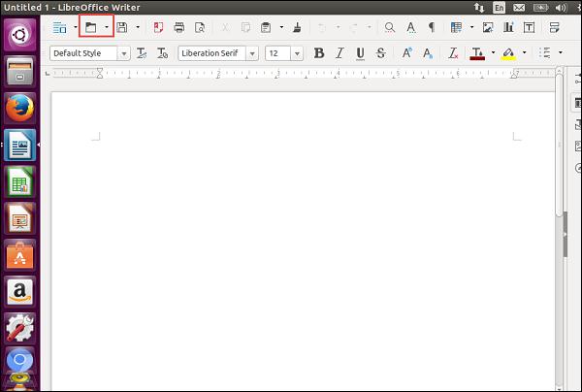Insert a chart from toolbar
The width and height of the screenshot is (582, 392).
click(508, 27)
